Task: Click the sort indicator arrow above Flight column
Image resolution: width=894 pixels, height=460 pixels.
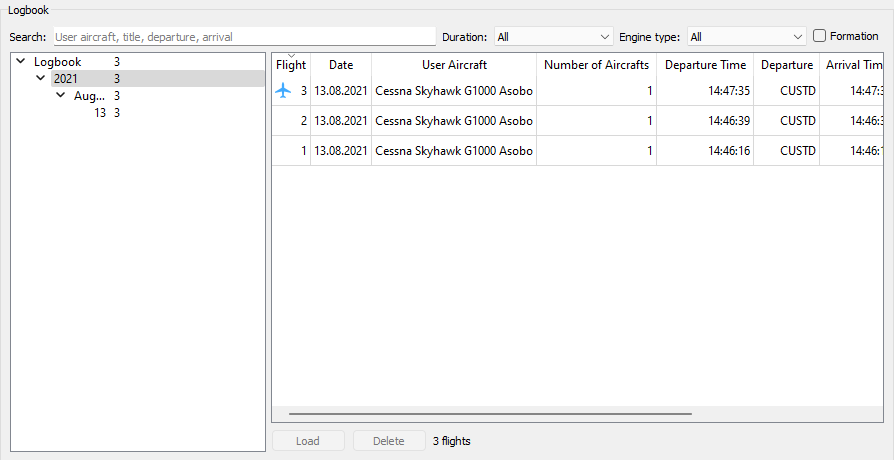Action: pyautogui.click(x=291, y=55)
